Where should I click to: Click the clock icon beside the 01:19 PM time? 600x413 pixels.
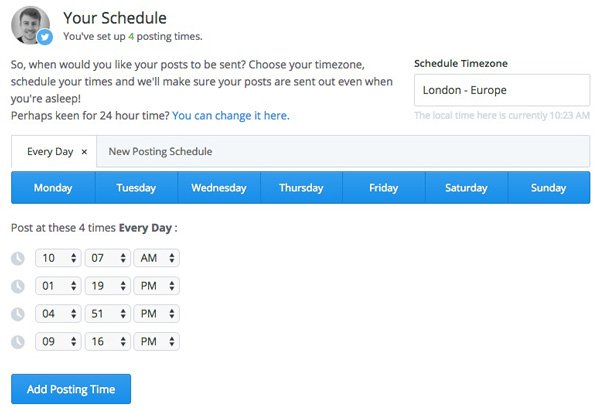coord(18,286)
